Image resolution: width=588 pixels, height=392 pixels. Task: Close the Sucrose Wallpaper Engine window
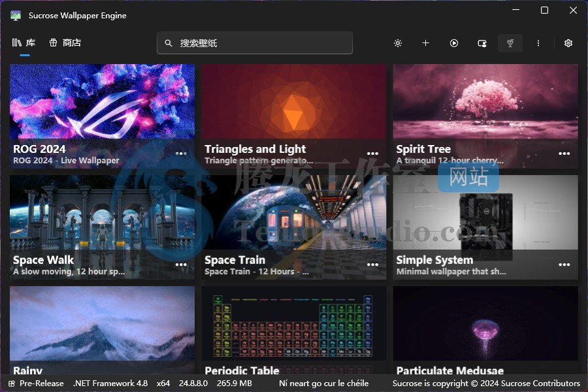[573, 10]
